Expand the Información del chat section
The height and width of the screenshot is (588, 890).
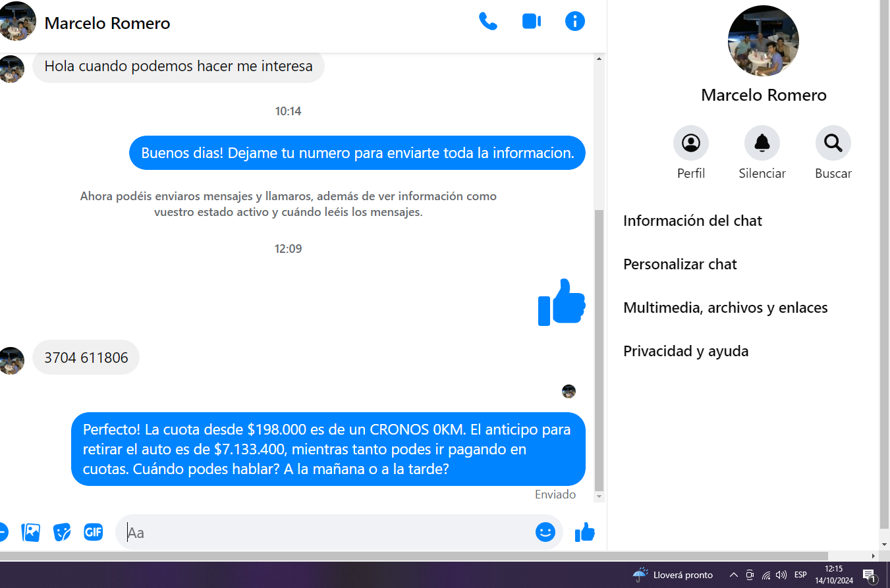692,221
